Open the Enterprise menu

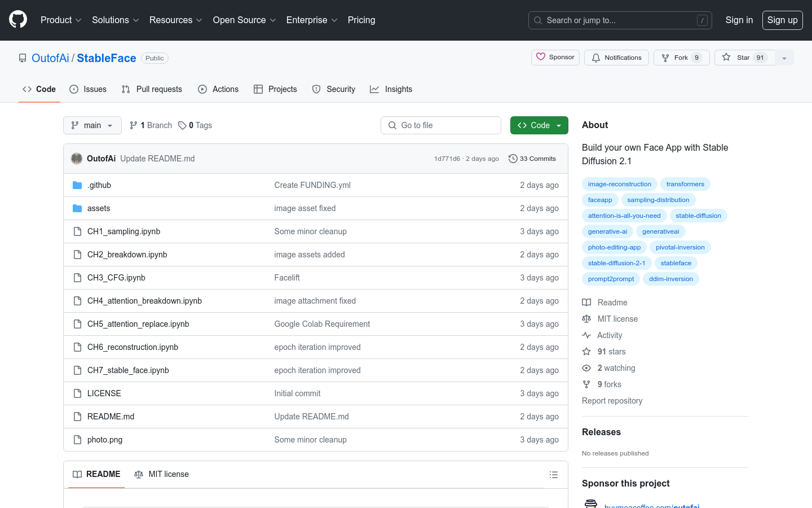click(312, 20)
